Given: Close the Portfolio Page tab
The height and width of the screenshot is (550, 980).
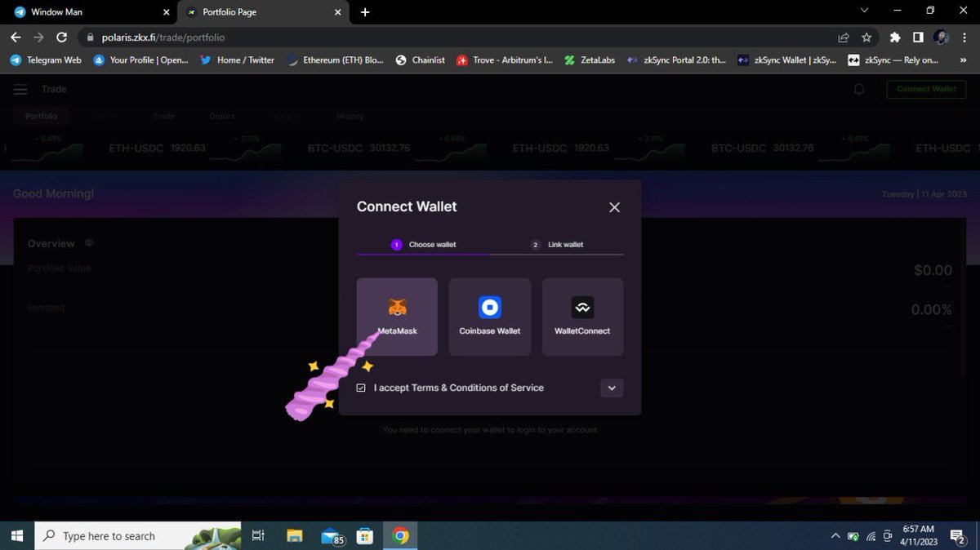Looking at the screenshot, I should pyautogui.click(x=337, y=12).
